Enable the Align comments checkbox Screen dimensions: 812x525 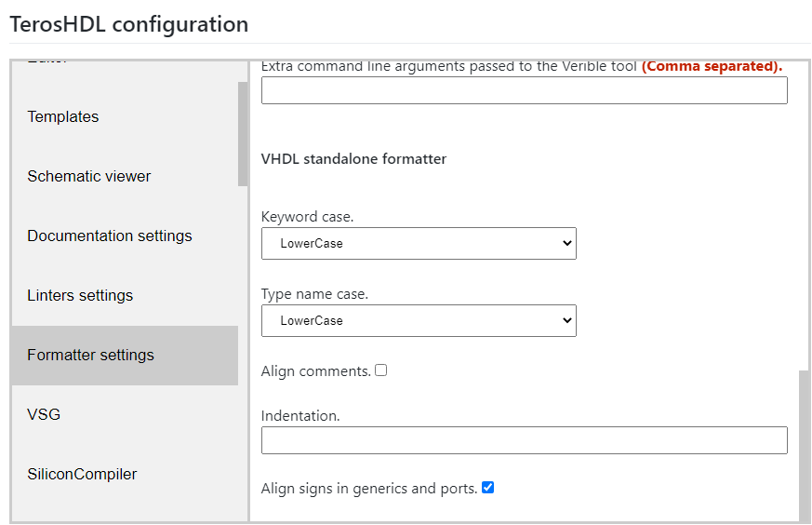pyautogui.click(x=381, y=370)
